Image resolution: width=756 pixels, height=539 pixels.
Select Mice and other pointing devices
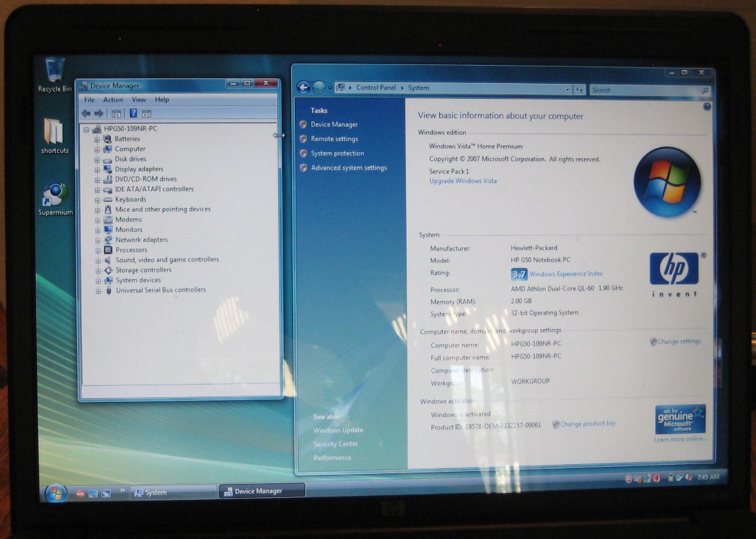tap(163, 209)
